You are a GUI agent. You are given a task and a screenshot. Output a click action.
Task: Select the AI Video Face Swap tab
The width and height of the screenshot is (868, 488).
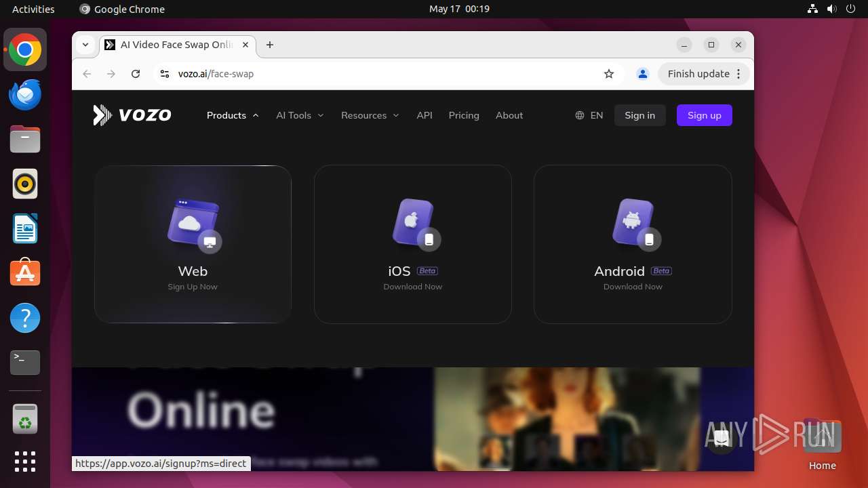(x=177, y=45)
